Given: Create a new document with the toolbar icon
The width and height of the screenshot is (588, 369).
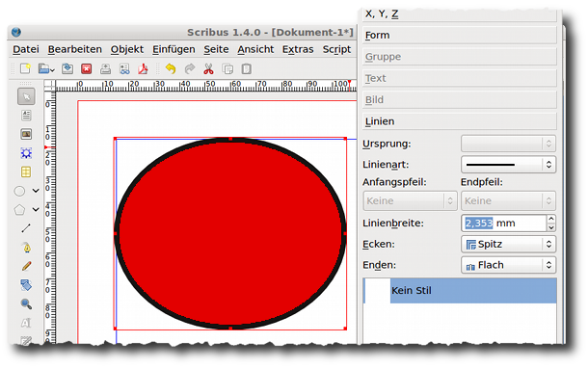Looking at the screenshot, I should 25,68.
